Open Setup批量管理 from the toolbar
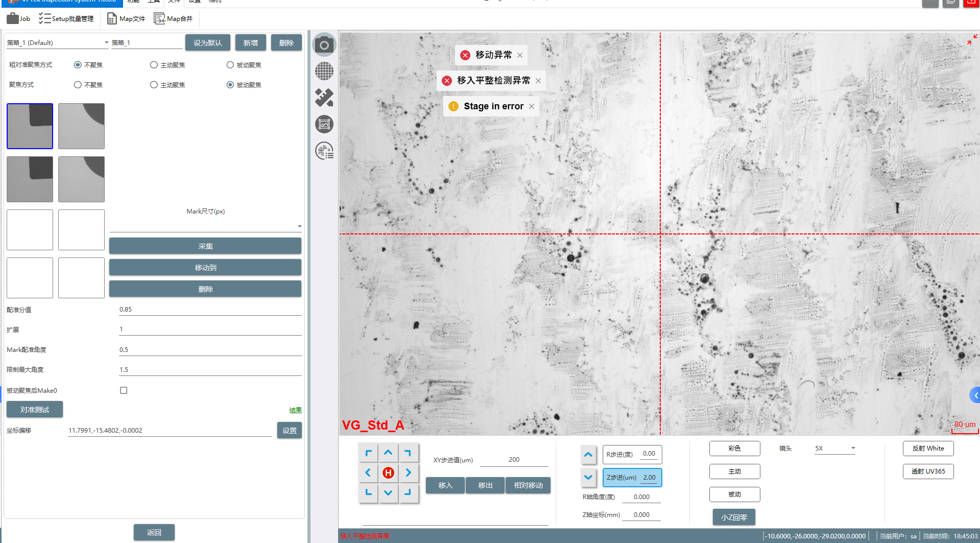The image size is (980, 543). 66,19
